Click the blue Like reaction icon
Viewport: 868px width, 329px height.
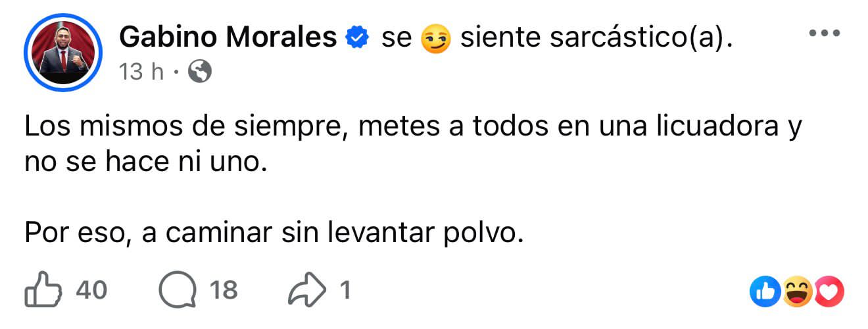click(766, 291)
